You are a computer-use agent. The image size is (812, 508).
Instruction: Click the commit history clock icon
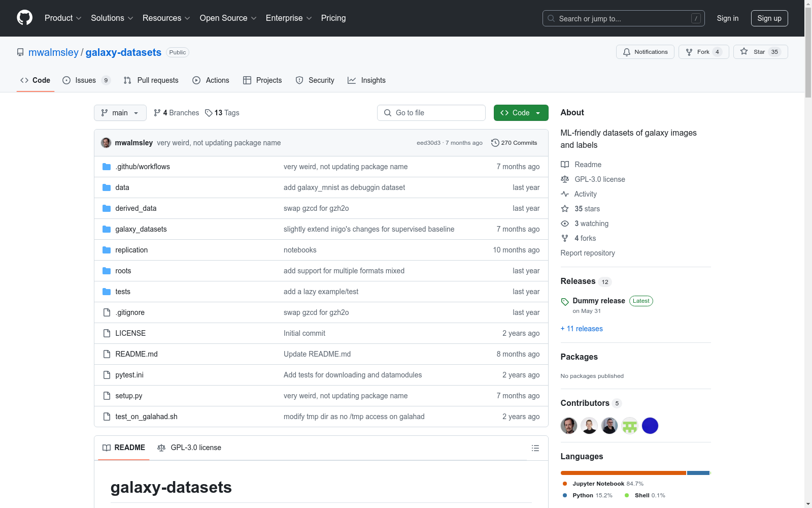(495, 143)
